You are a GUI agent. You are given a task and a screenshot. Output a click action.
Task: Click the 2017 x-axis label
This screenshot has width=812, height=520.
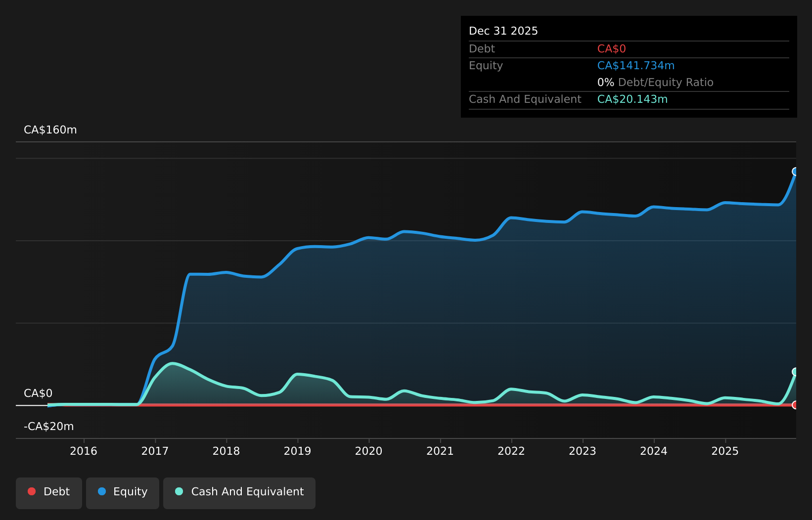click(x=155, y=451)
